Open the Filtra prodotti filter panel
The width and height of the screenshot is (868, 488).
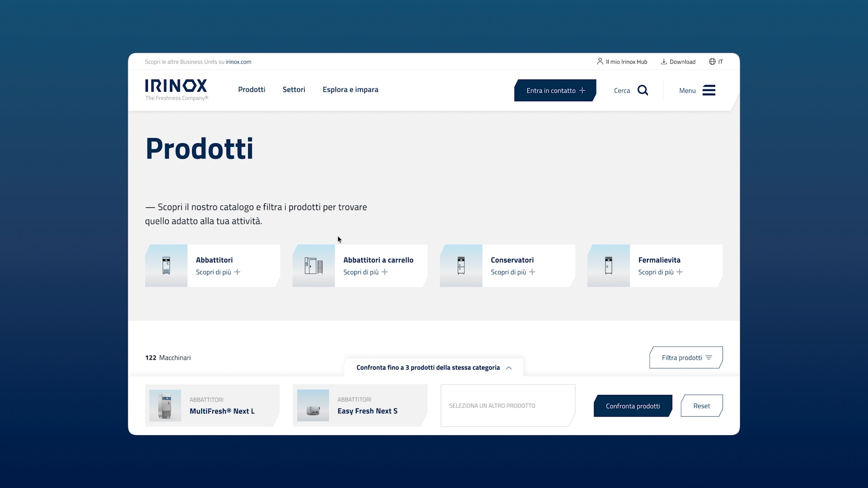[x=686, y=357]
